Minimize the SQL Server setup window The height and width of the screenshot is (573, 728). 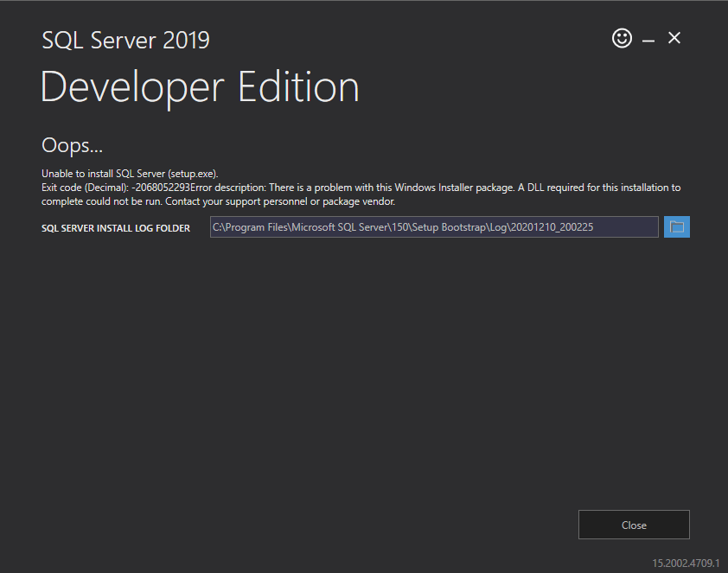point(648,38)
